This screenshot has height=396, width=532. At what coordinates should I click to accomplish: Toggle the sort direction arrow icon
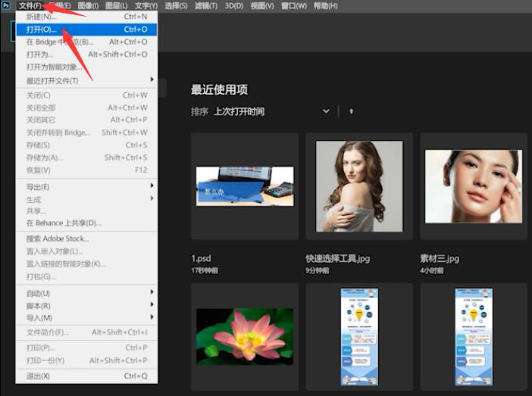coord(351,111)
